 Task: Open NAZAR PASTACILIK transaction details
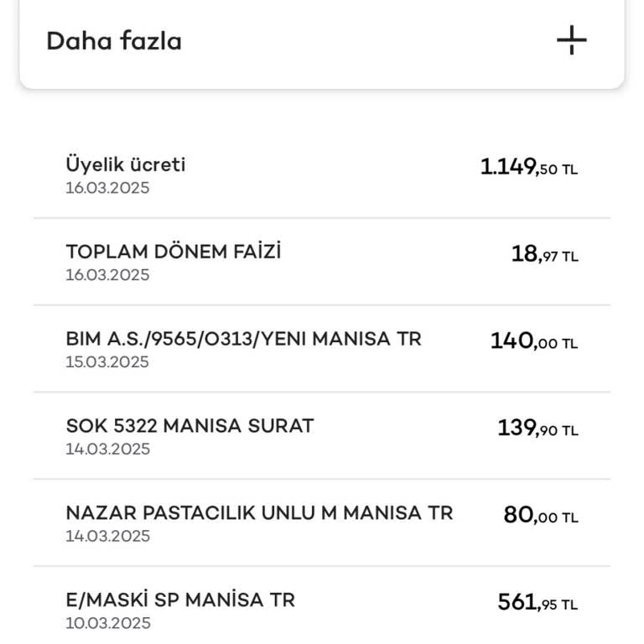click(x=259, y=513)
